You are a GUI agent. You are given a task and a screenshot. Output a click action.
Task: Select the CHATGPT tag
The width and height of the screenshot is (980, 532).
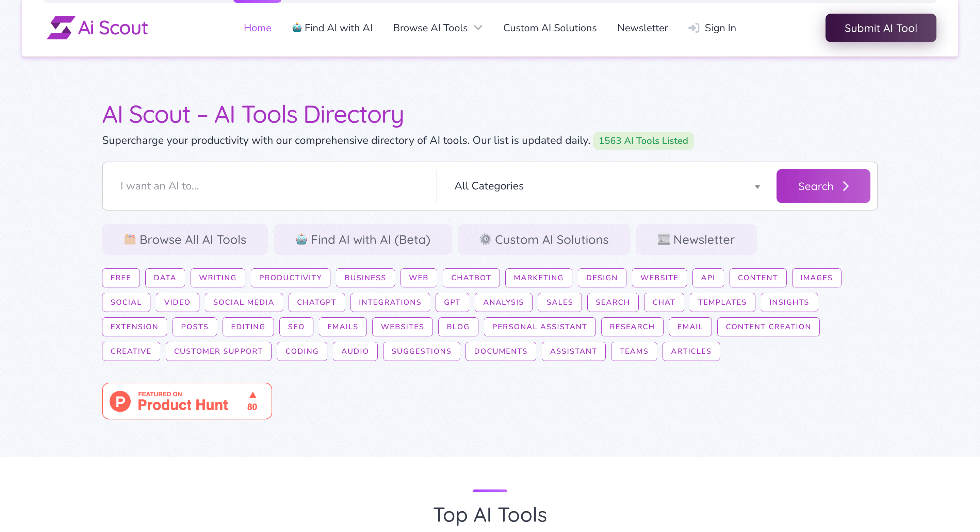(x=316, y=302)
